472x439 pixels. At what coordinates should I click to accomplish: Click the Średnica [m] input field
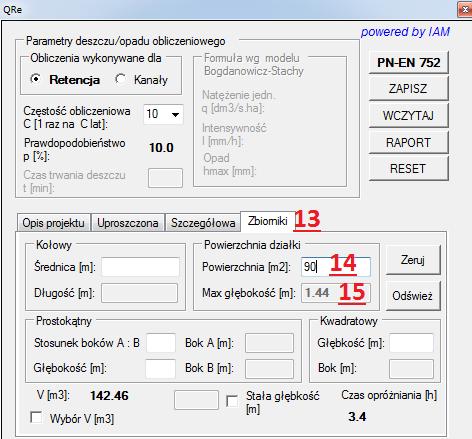(140, 267)
